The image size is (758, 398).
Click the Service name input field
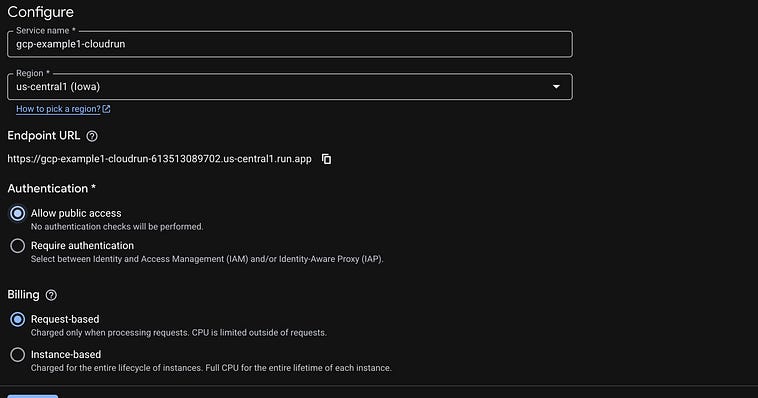290,44
